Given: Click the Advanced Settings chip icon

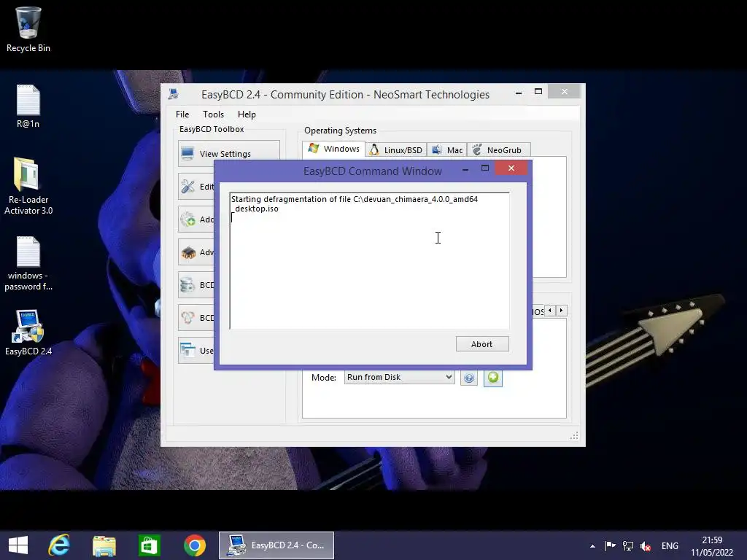Looking at the screenshot, I should click(x=187, y=252).
